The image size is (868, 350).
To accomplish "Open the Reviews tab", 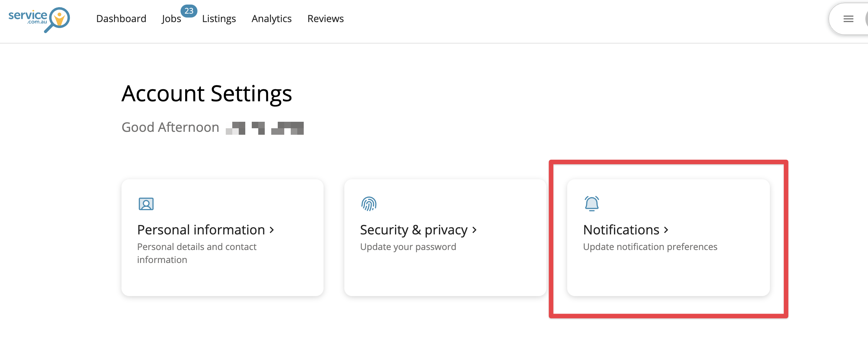I will tap(325, 19).
